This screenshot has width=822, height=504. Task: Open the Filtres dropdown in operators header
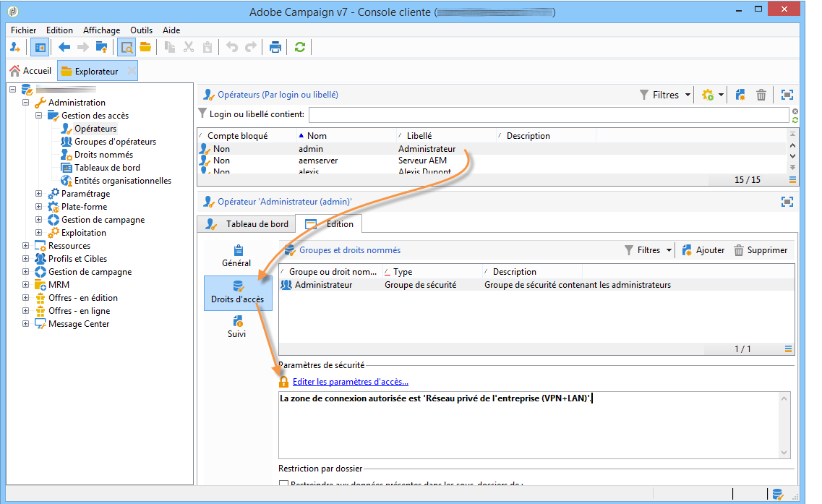click(x=665, y=95)
